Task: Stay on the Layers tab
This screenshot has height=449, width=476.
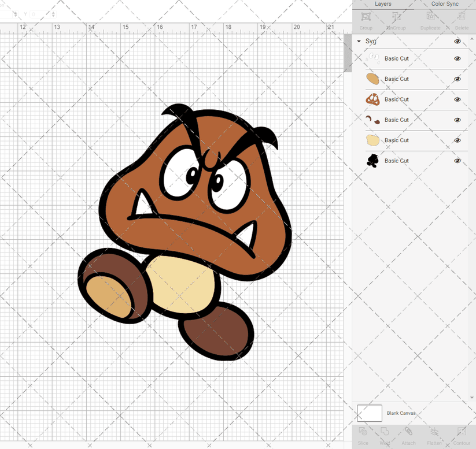Action: [x=383, y=4]
